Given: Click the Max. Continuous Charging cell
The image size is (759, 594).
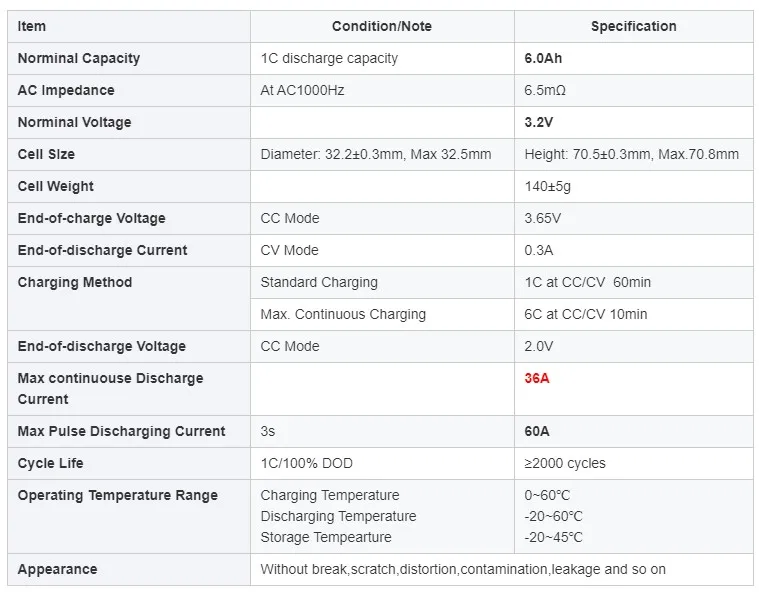Looking at the screenshot, I should (x=343, y=314).
